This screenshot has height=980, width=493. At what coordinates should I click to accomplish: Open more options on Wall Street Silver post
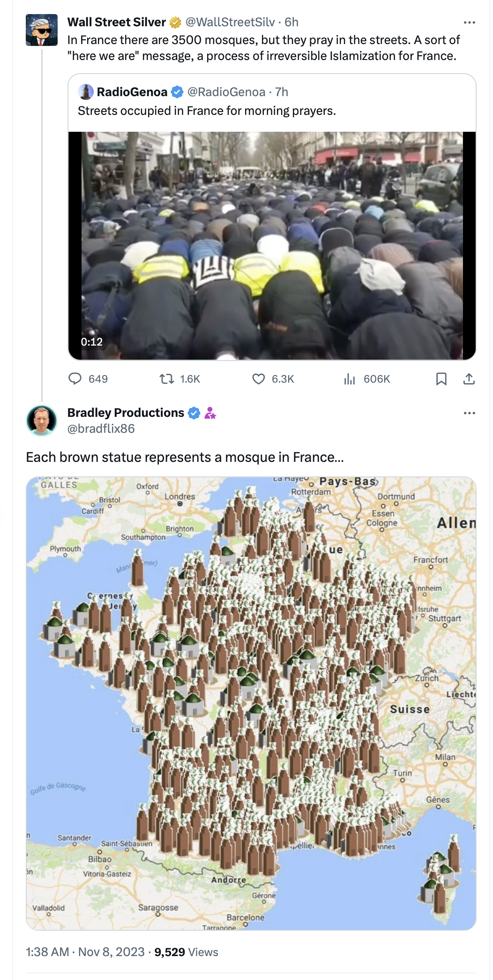tap(469, 23)
